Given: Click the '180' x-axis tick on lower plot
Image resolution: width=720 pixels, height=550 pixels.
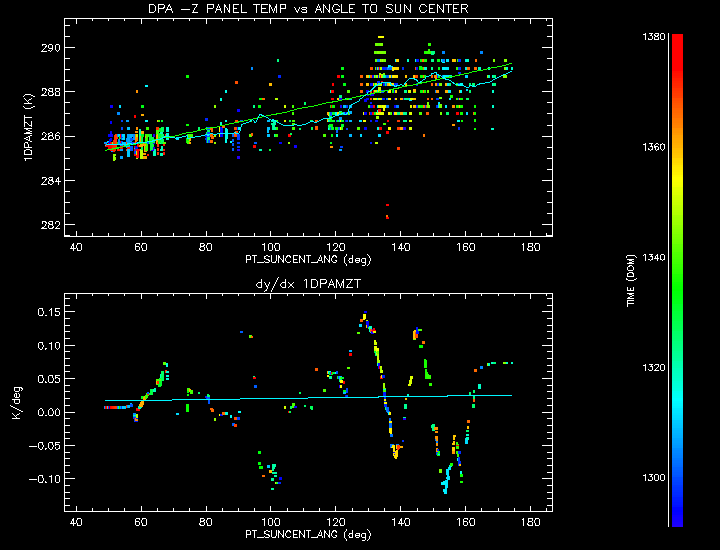Looking at the screenshot, I should (531, 522).
